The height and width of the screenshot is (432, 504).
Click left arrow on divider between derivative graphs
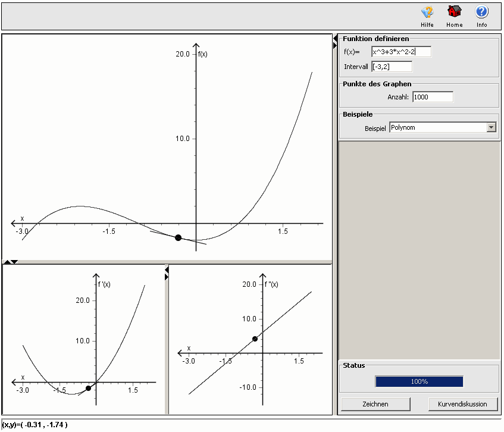tap(167, 270)
